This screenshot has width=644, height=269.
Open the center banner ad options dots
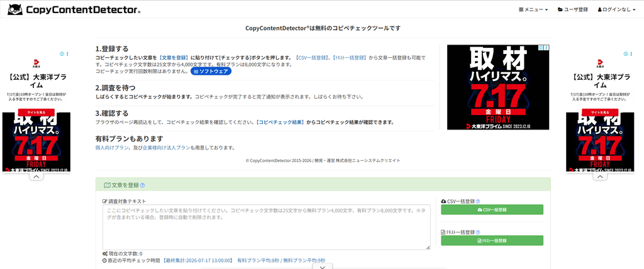tap(547, 48)
